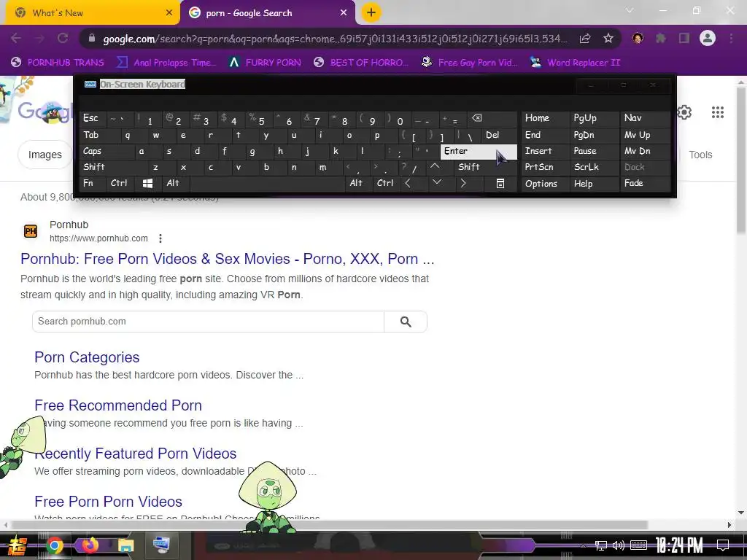The height and width of the screenshot is (560, 747).
Task: Click the space bar on On-Screen Keyboard
Action: (268, 183)
